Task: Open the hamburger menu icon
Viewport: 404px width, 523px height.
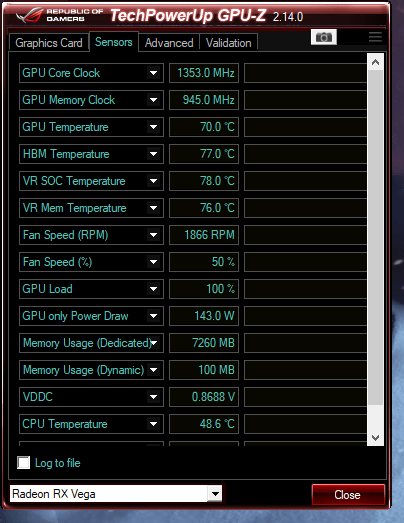Action: point(375,37)
